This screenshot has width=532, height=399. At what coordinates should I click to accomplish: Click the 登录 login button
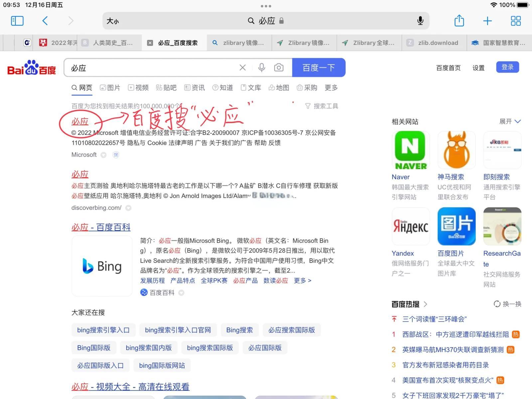click(x=507, y=67)
